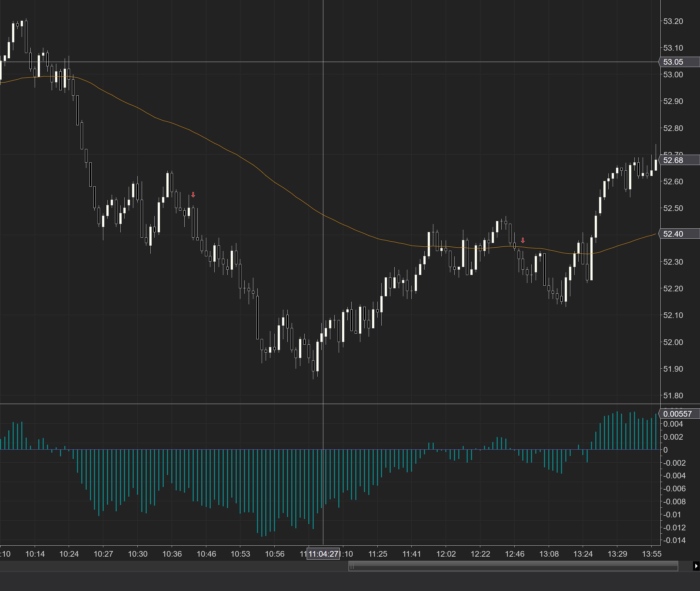This screenshot has height=591, width=700.
Task: Click the orange moving average line's right end
Action: (x=655, y=234)
